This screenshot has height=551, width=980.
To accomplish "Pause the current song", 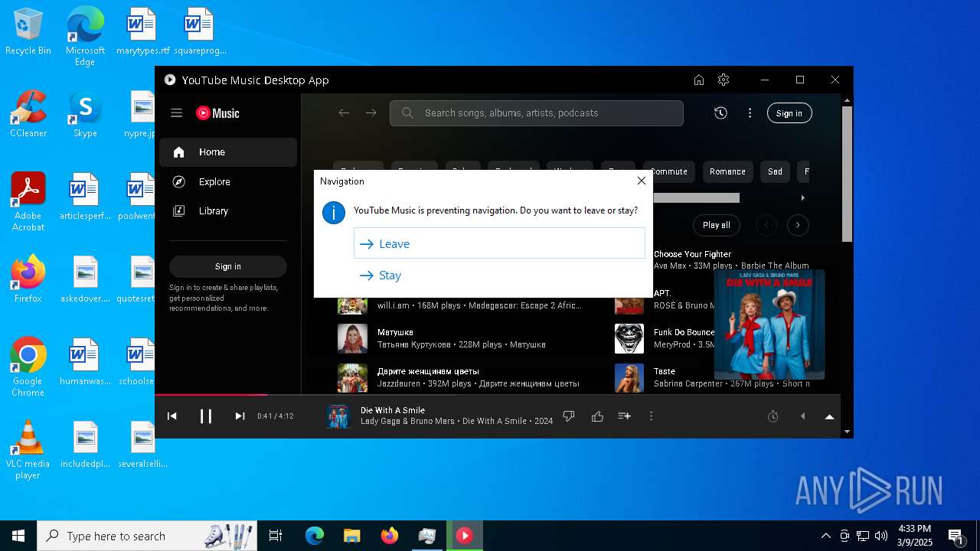I will [x=206, y=416].
